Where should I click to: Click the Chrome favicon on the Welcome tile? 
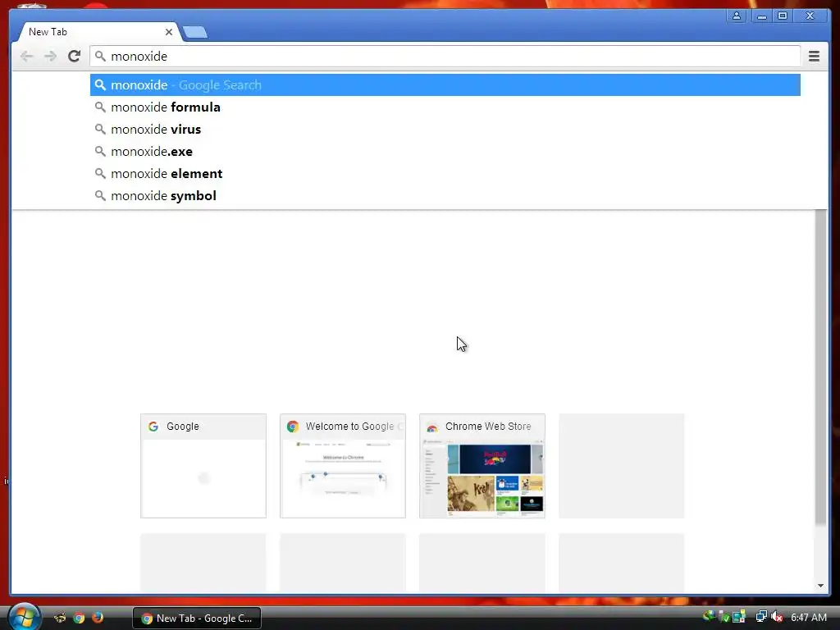[x=293, y=427]
